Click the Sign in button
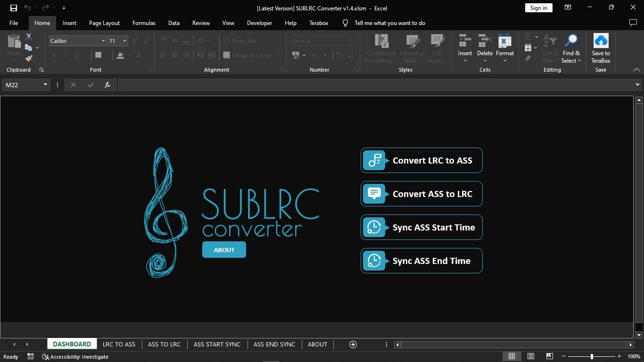Viewport: 644px width, 362px height. pos(538,8)
